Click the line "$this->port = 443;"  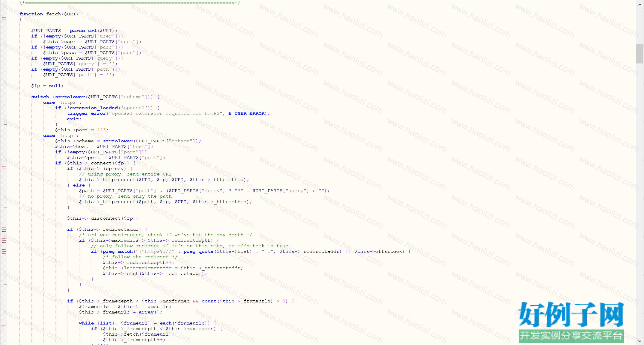[82, 130]
